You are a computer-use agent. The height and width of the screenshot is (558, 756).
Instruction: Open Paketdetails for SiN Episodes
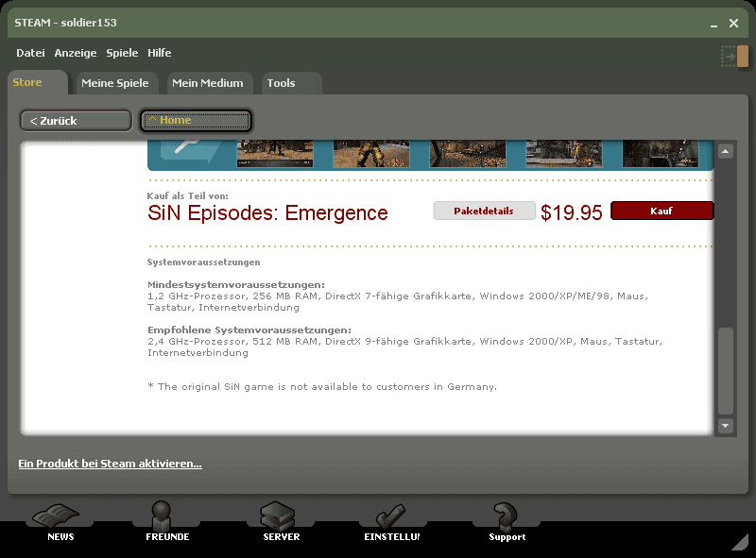[484, 211]
